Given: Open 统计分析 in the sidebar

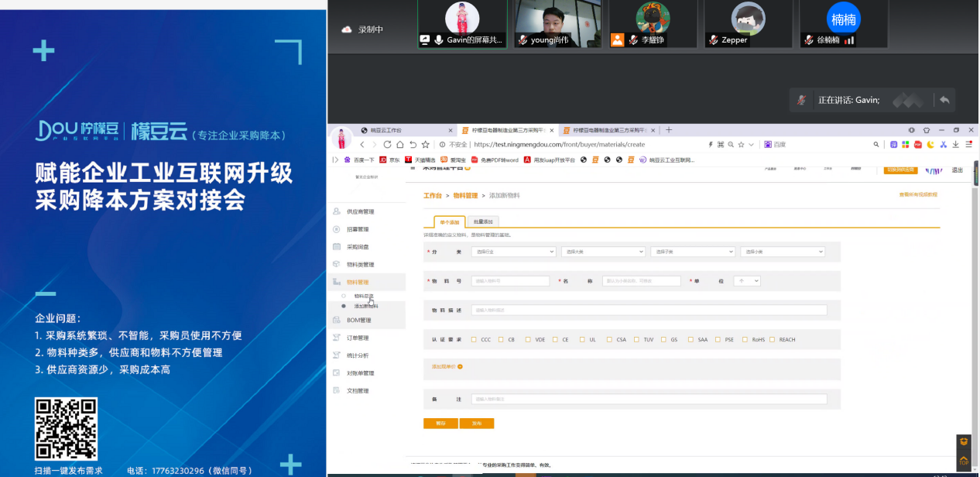Looking at the screenshot, I should click(358, 355).
